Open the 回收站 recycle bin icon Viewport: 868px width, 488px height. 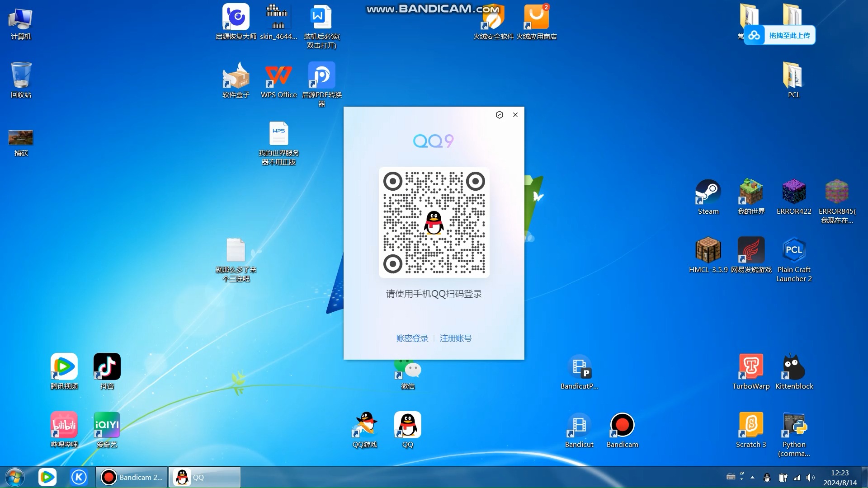click(x=21, y=80)
